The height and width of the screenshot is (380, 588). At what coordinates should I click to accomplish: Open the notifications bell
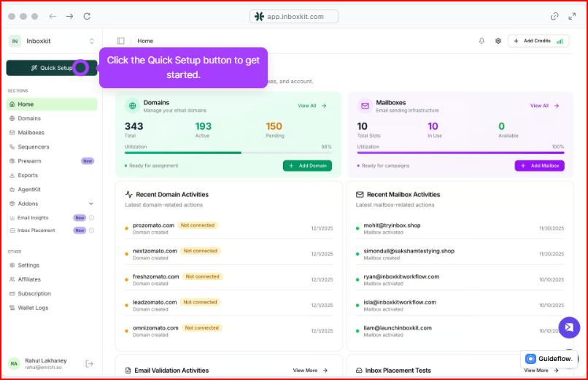click(x=481, y=41)
